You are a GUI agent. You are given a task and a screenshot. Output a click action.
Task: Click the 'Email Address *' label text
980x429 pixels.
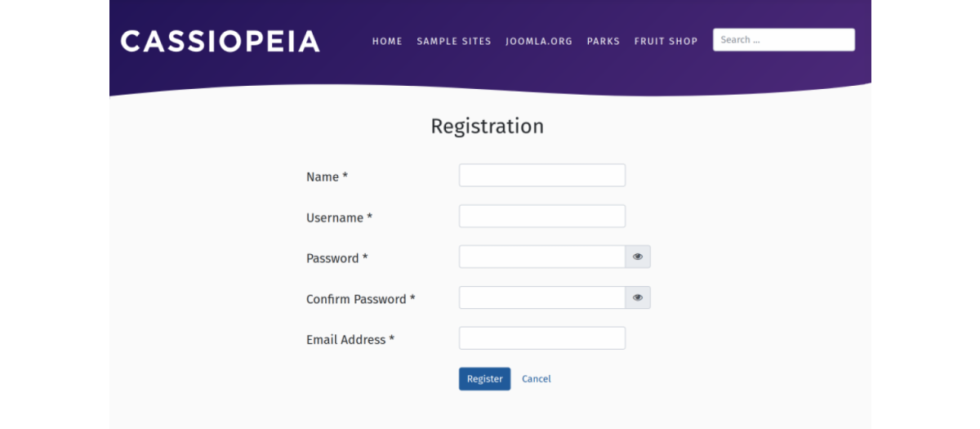350,340
